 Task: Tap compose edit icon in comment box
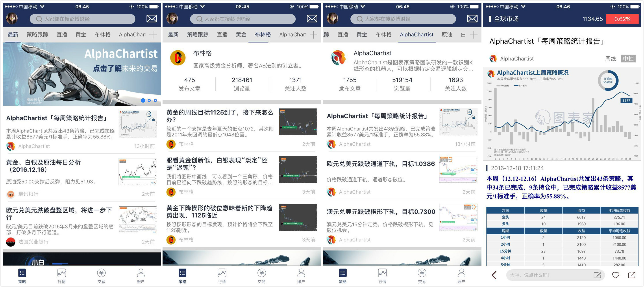(x=597, y=275)
